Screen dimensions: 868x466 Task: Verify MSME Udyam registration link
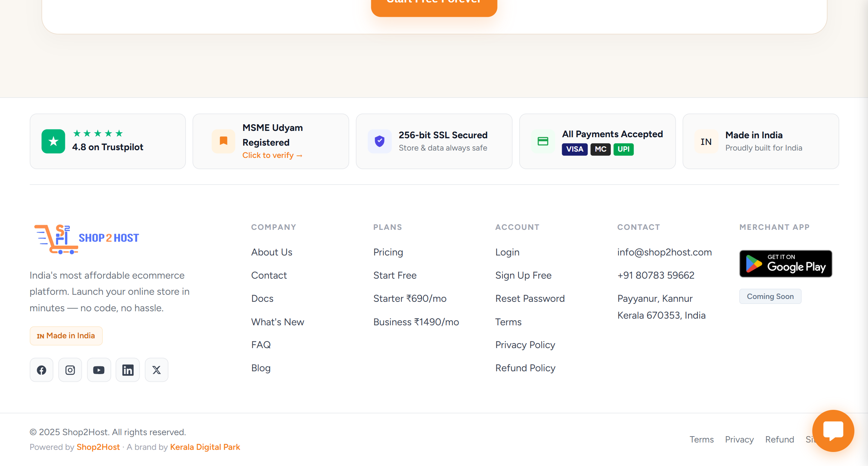click(273, 155)
